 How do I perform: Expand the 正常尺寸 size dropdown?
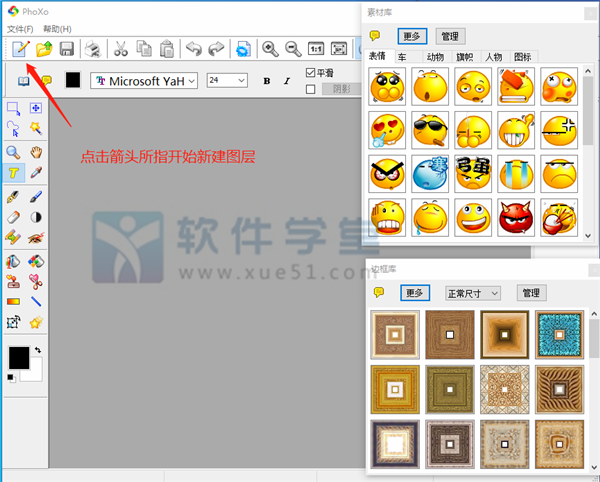[x=472, y=293]
